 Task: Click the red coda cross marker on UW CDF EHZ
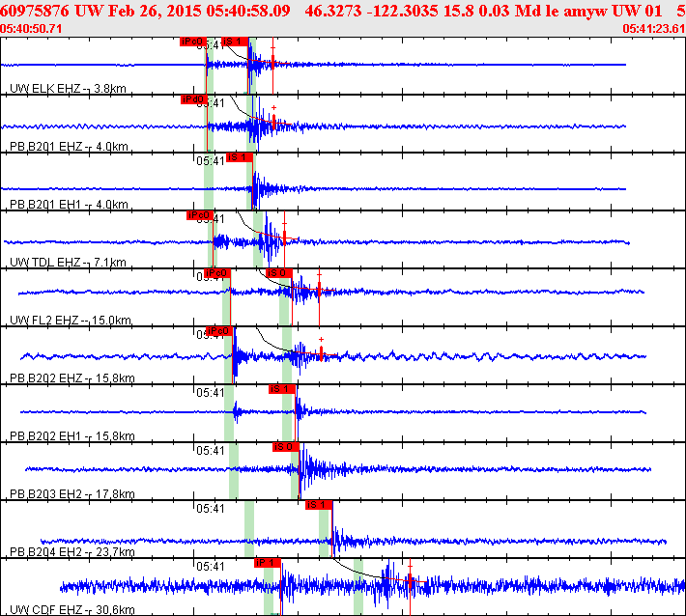pyautogui.click(x=410, y=567)
